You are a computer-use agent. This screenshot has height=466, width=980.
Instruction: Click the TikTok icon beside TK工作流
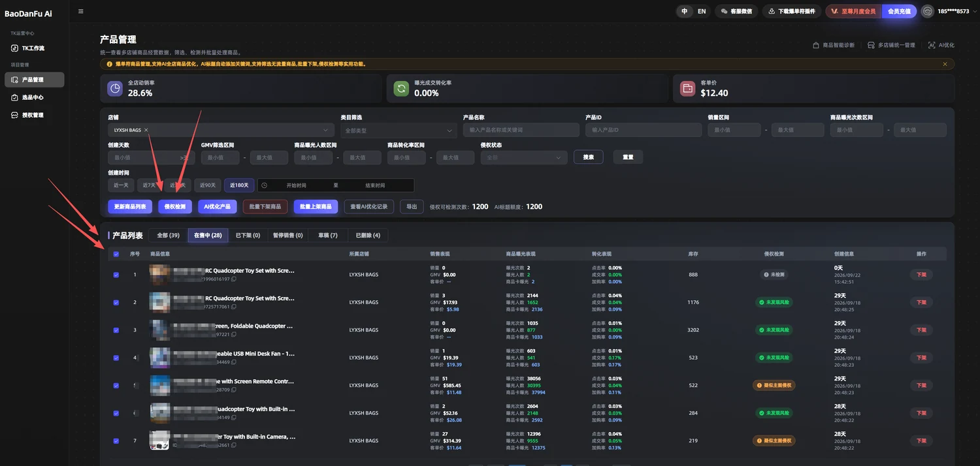coord(15,48)
